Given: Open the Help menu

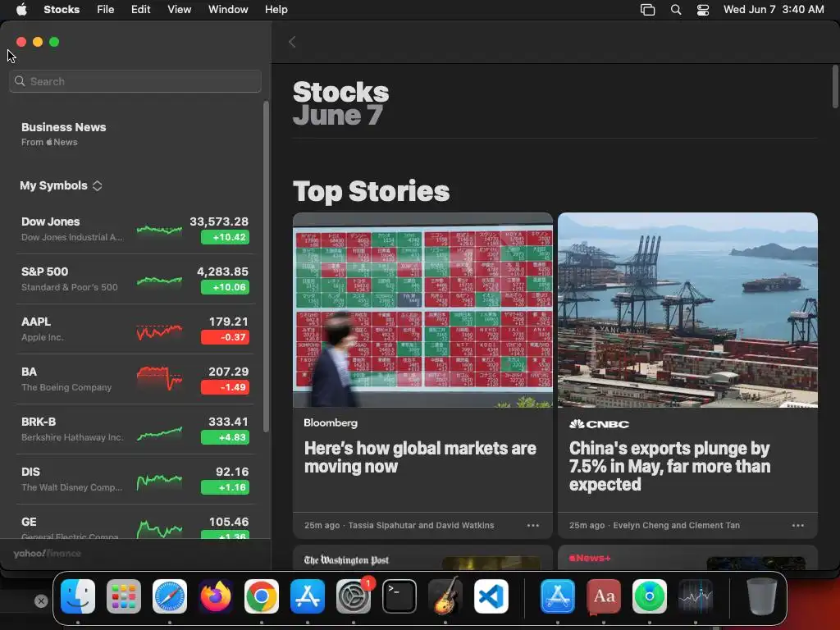Looking at the screenshot, I should [276, 10].
